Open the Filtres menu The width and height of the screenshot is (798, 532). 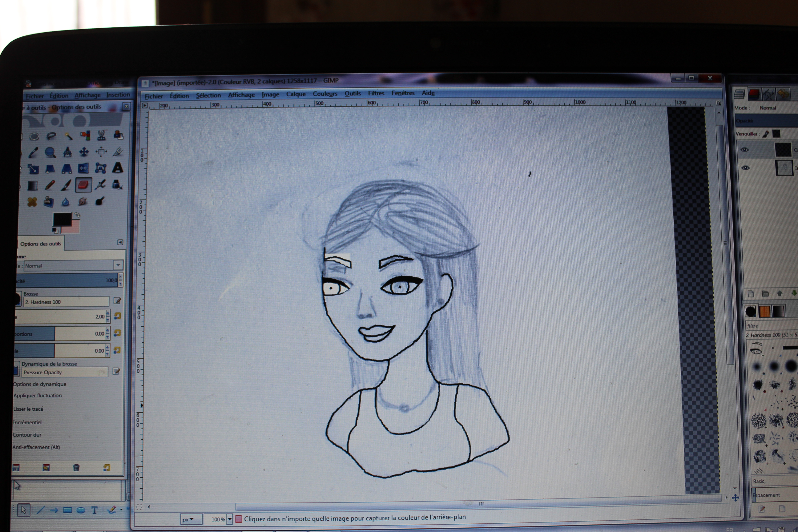pyautogui.click(x=376, y=93)
